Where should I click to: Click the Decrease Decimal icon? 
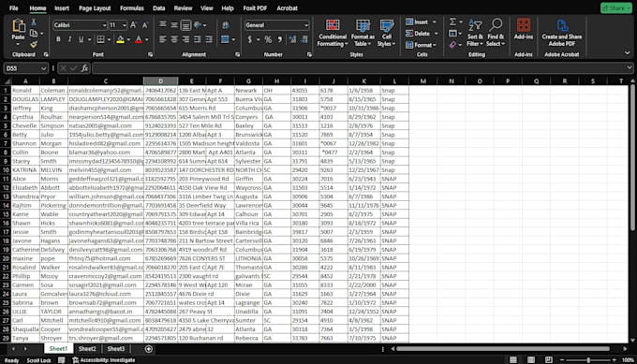304,39
